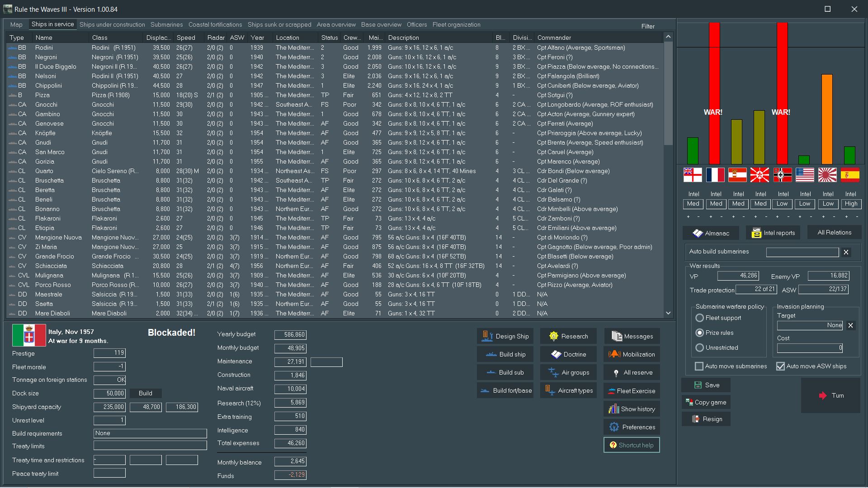Increase Spain intel with plus sign
868x488 pixels.
(x=846, y=217)
